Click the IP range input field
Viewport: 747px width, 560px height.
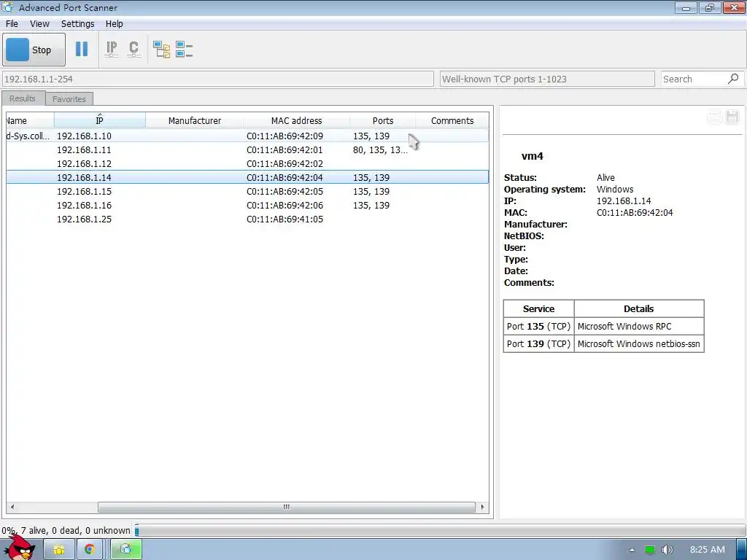(x=217, y=79)
